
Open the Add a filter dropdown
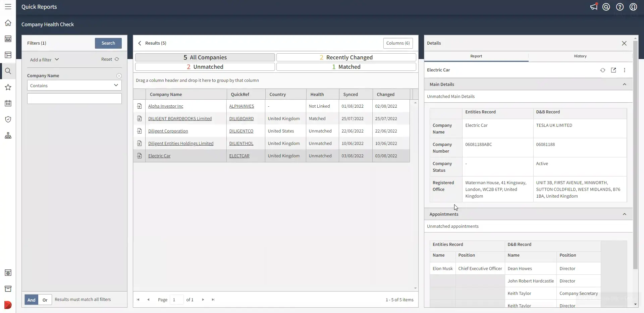coord(44,60)
